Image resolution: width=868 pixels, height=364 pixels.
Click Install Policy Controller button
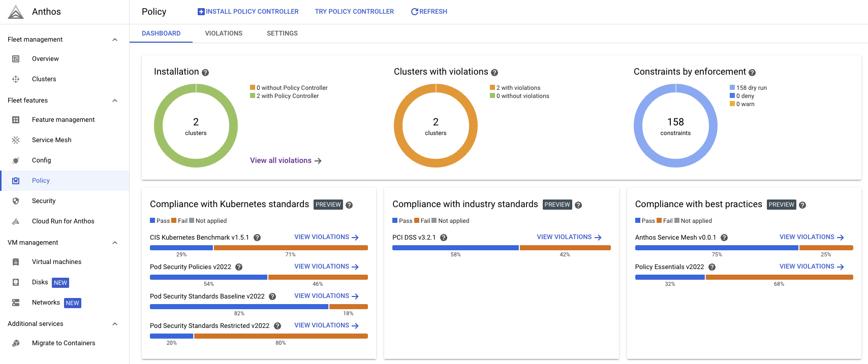[248, 12]
